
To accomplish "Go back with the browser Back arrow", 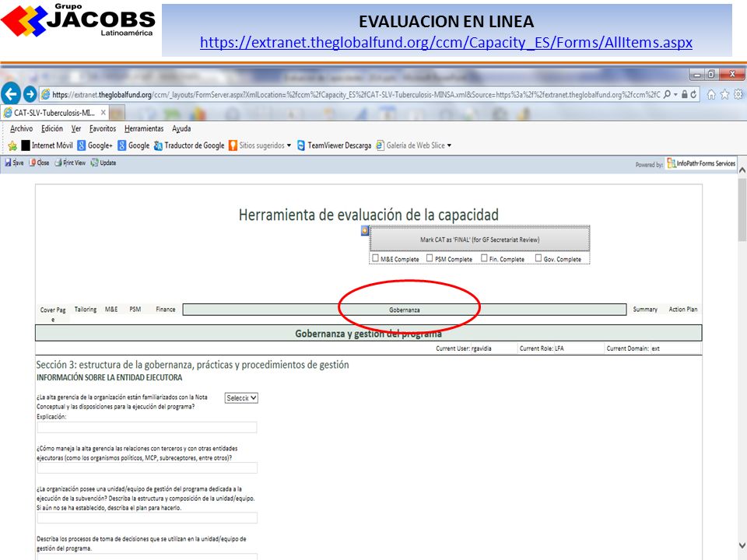I will tap(11, 94).
